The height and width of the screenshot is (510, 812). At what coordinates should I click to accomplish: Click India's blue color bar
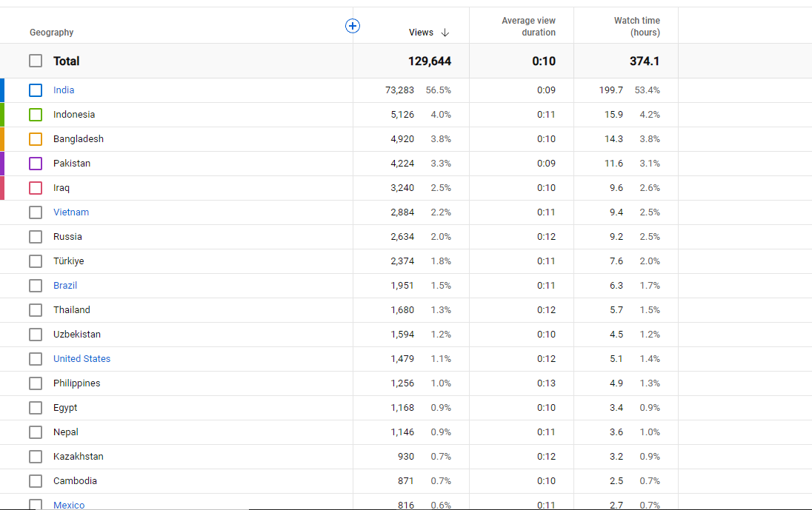click(2, 90)
